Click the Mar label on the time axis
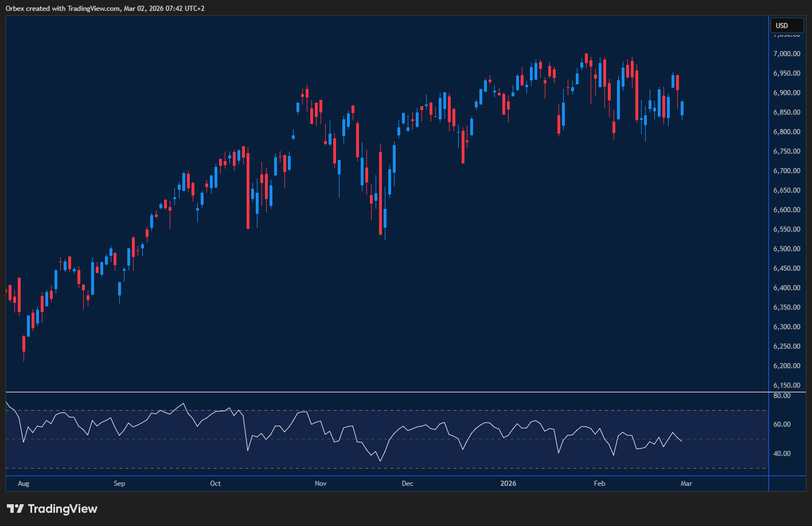 [x=686, y=484]
